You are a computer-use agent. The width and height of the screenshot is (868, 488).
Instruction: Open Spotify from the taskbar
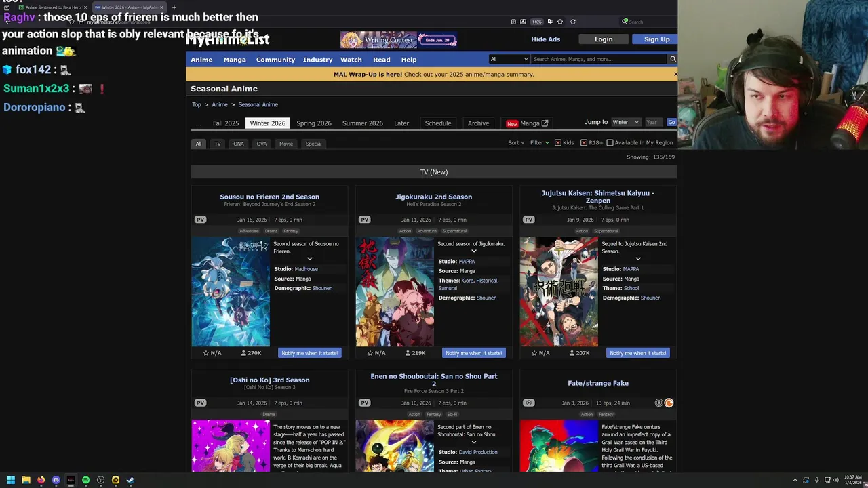pos(85,480)
